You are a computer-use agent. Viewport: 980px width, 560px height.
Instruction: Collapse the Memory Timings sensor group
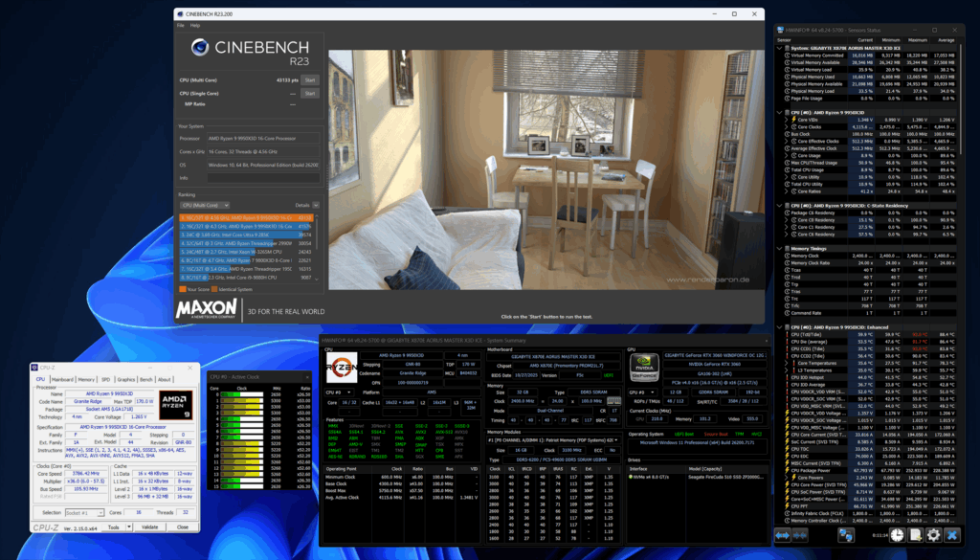[780, 248]
